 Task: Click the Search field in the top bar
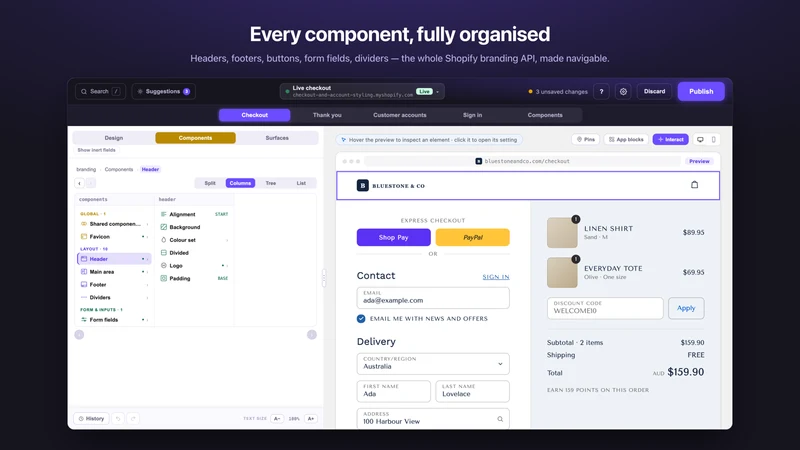coord(101,92)
